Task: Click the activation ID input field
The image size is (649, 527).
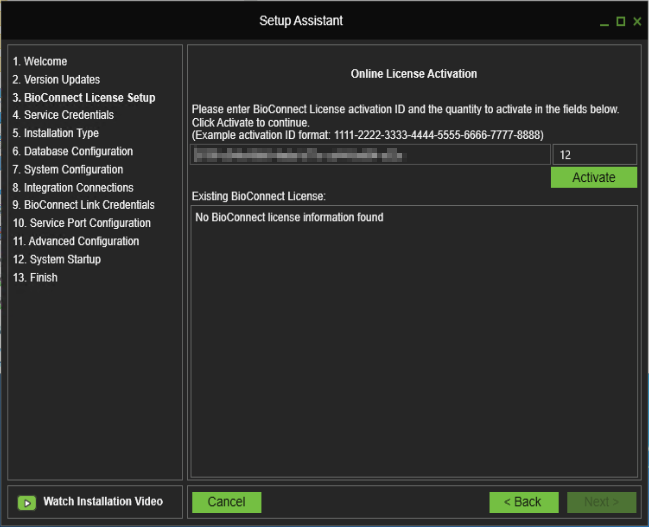Action: (x=370, y=155)
